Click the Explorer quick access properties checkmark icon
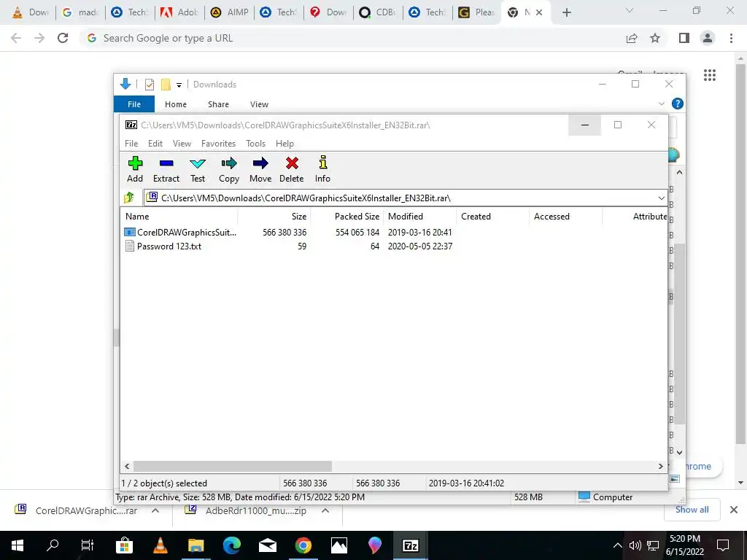 click(150, 85)
